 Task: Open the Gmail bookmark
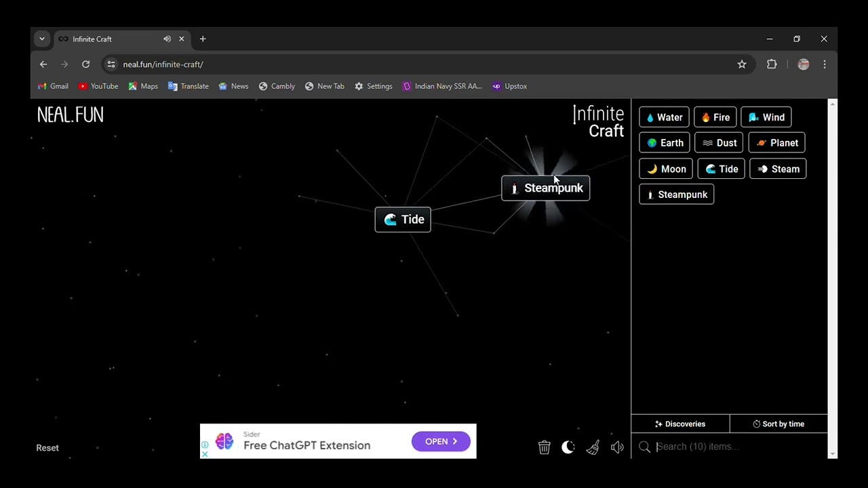pos(53,86)
